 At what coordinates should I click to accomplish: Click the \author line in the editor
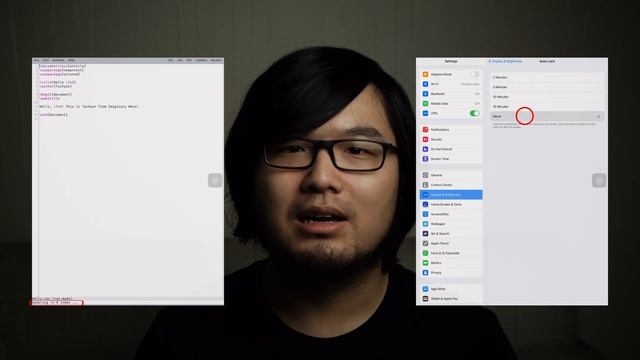[56, 86]
